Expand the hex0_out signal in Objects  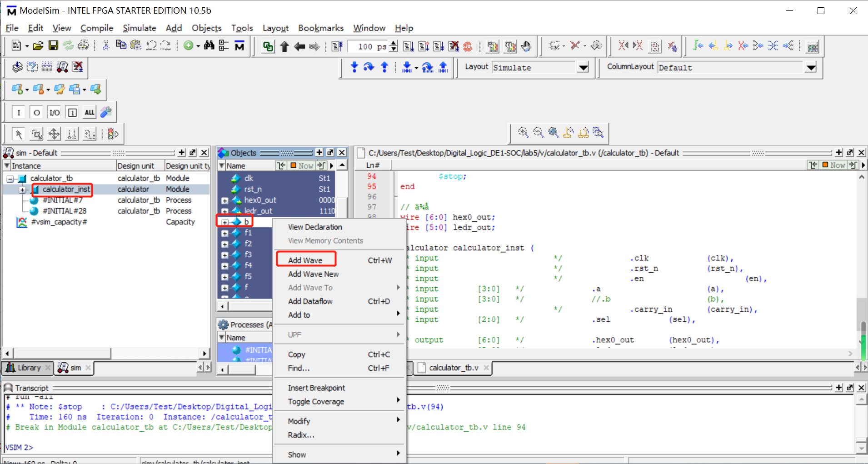pos(224,200)
